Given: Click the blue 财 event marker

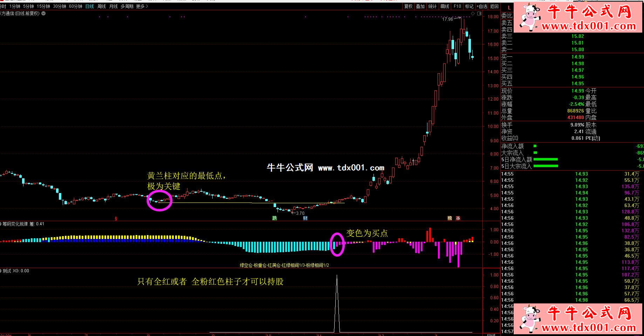Looking at the screenshot, I should [x=305, y=218].
